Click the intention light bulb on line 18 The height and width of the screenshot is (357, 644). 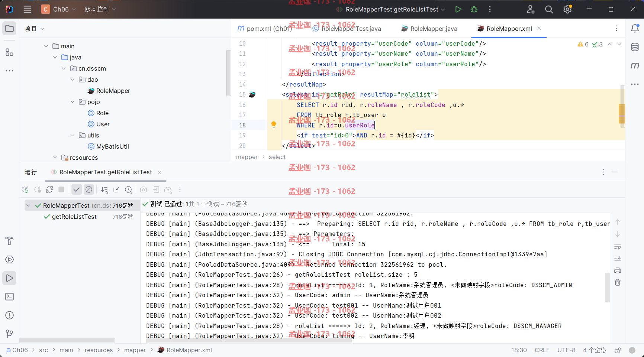(274, 125)
